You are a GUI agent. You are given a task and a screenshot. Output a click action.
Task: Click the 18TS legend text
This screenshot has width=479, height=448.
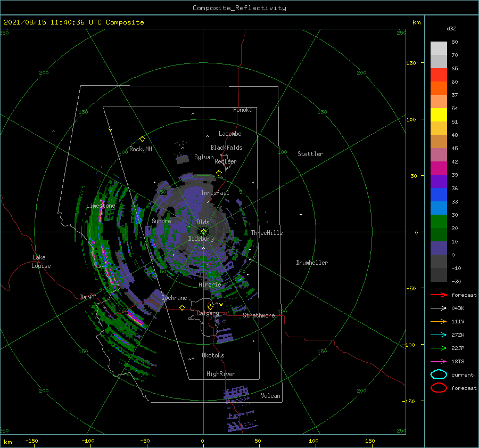click(458, 362)
